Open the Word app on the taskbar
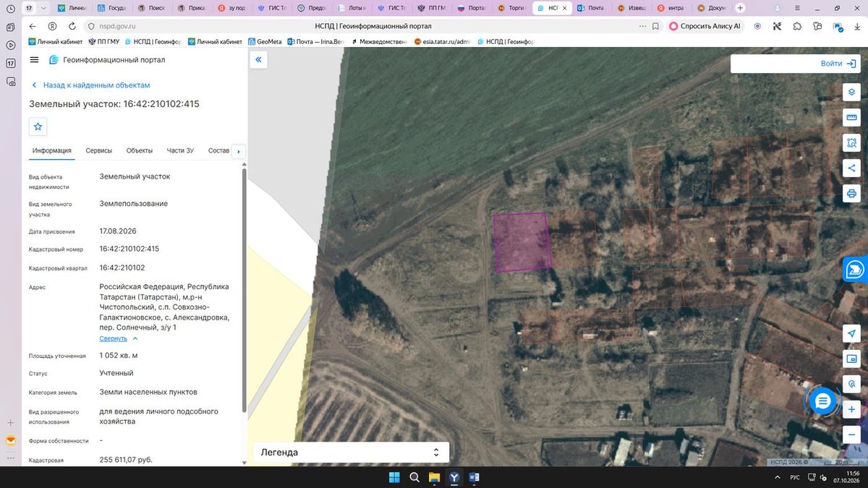868x488 pixels. pos(475,477)
